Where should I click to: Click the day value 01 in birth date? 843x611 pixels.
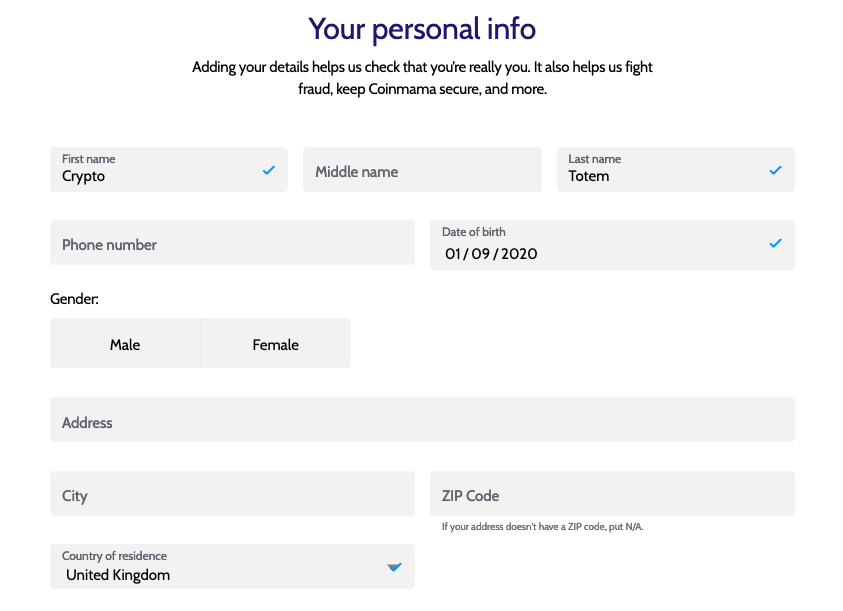click(x=453, y=254)
